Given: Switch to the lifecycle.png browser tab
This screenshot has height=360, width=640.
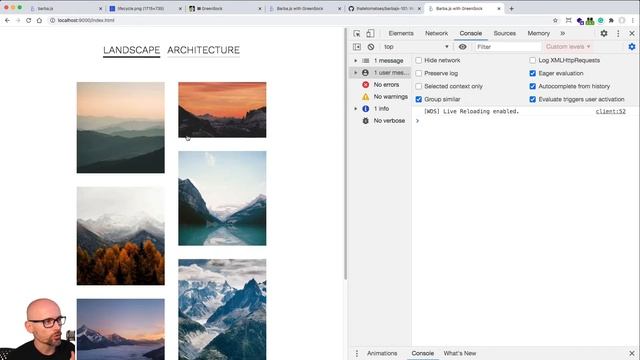Looking at the screenshot, I should [145, 8].
